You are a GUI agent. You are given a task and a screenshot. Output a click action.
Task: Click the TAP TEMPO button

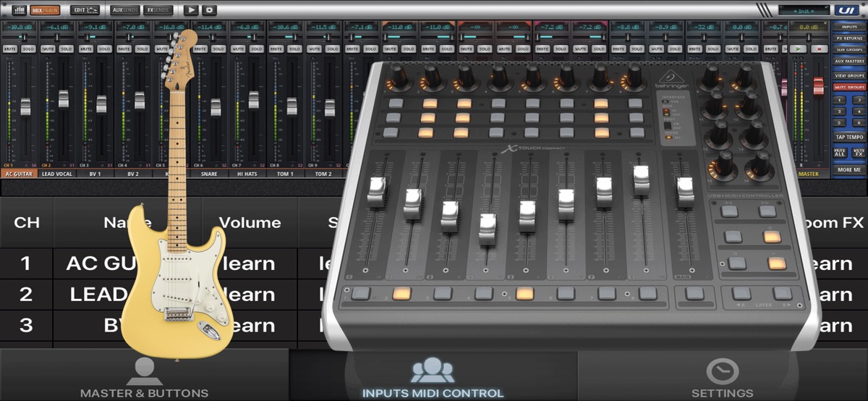tap(848, 137)
